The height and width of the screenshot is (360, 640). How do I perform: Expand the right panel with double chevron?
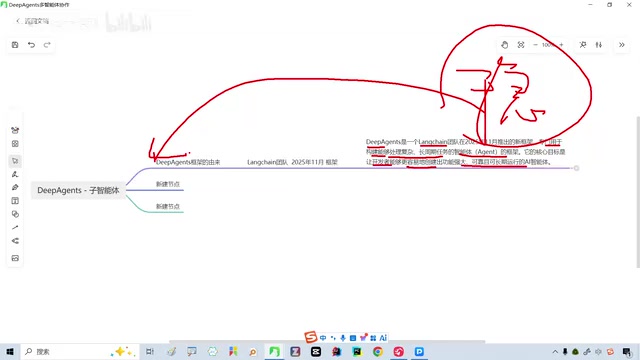click(x=622, y=45)
